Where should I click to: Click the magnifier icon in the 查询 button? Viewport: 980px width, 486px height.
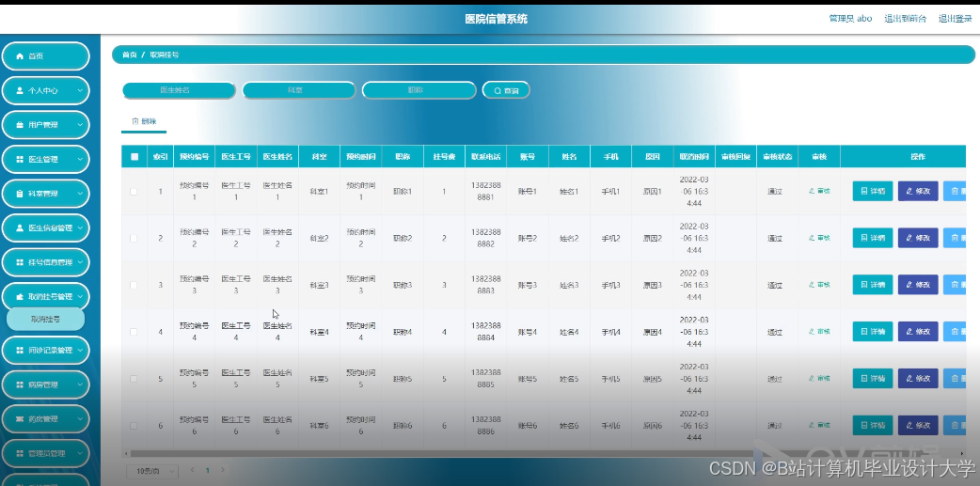[x=498, y=90]
